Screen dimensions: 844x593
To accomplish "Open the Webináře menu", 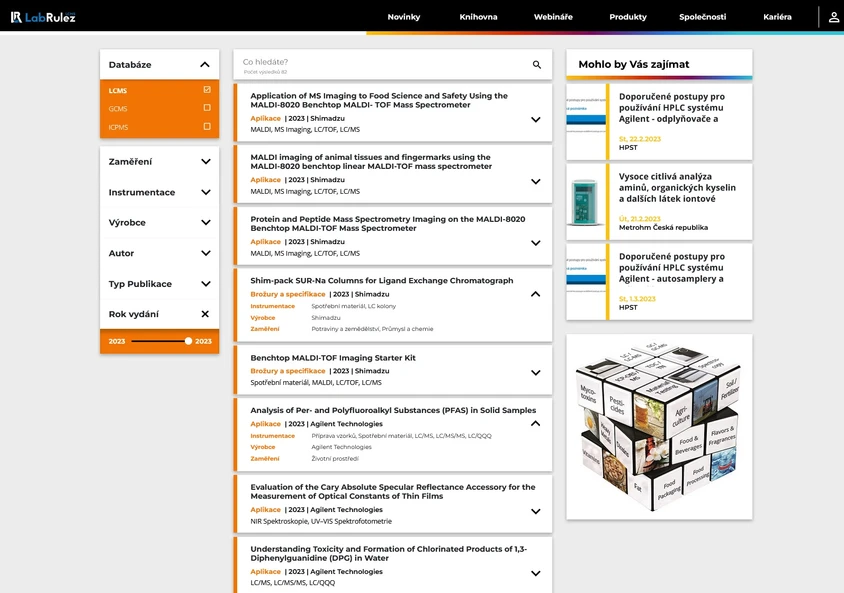I will [x=553, y=17].
